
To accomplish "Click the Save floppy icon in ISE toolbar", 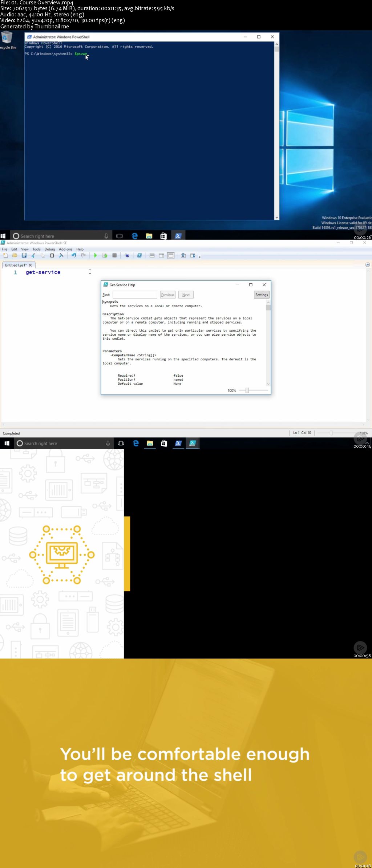I will coord(24,256).
